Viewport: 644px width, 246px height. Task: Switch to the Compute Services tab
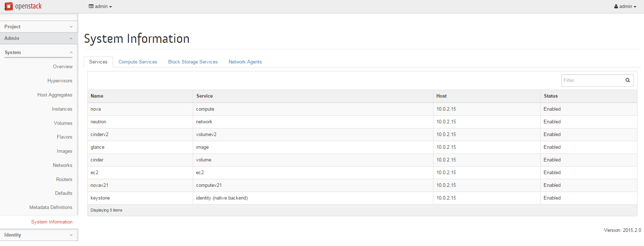click(138, 62)
